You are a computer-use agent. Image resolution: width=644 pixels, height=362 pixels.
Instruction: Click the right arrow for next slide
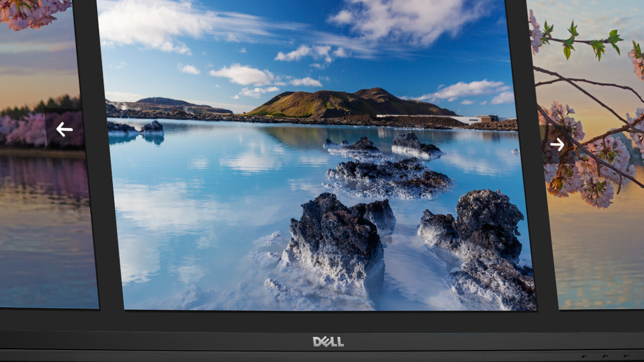click(557, 145)
